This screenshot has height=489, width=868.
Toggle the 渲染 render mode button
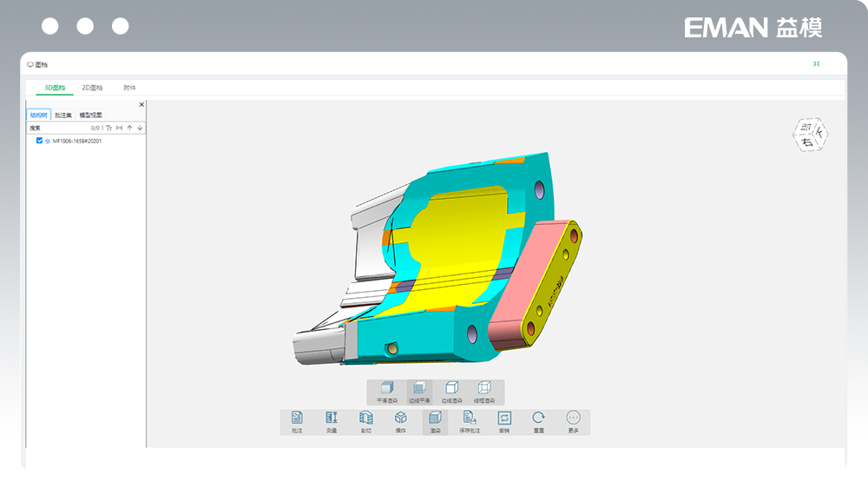tap(435, 421)
